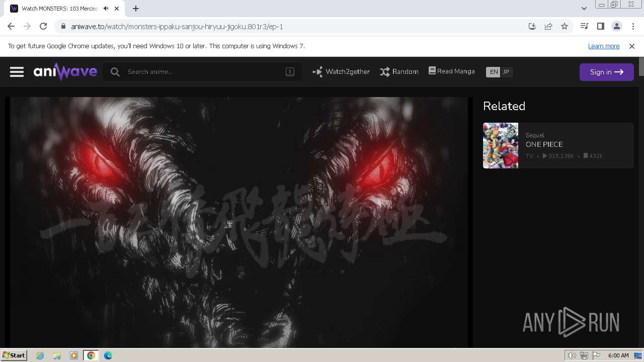Go back in Chrome
Image resolution: width=644 pixels, height=362 pixels.
11,26
